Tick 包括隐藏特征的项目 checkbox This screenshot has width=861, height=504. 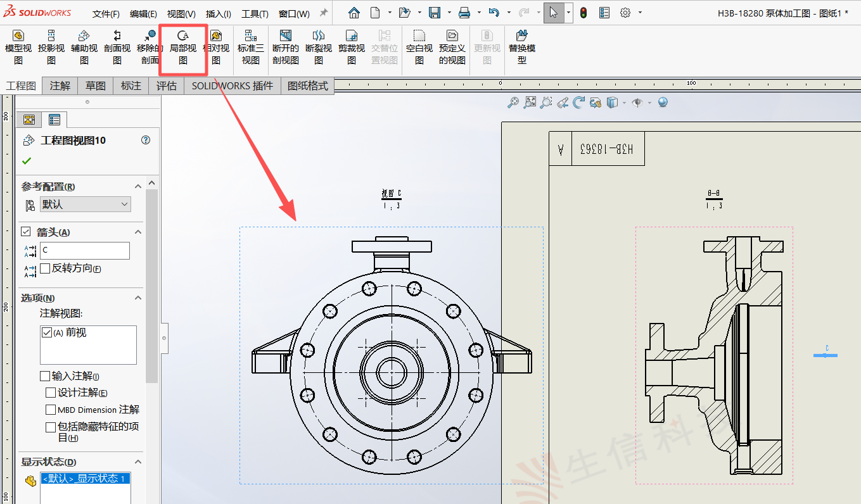[x=51, y=427]
